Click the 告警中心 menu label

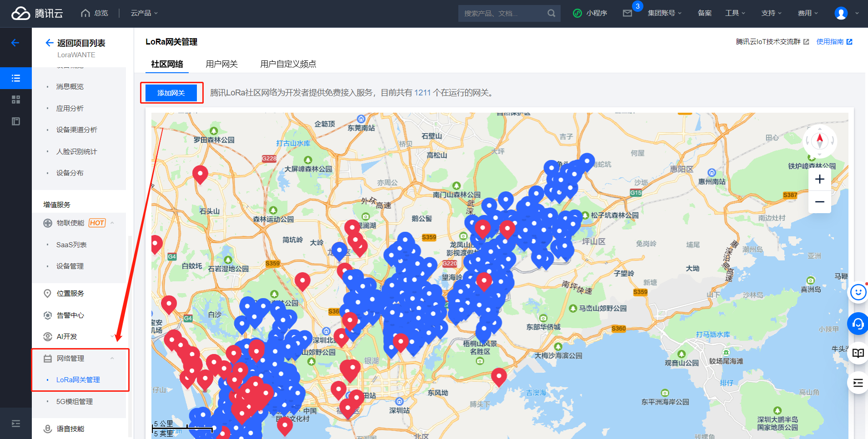coord(70,315)
